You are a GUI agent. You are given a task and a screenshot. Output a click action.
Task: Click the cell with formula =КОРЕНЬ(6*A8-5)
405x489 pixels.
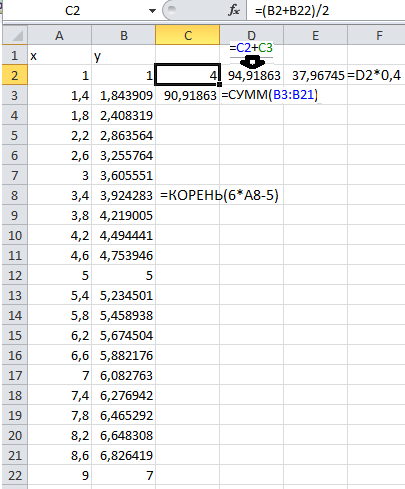[188, 195]
